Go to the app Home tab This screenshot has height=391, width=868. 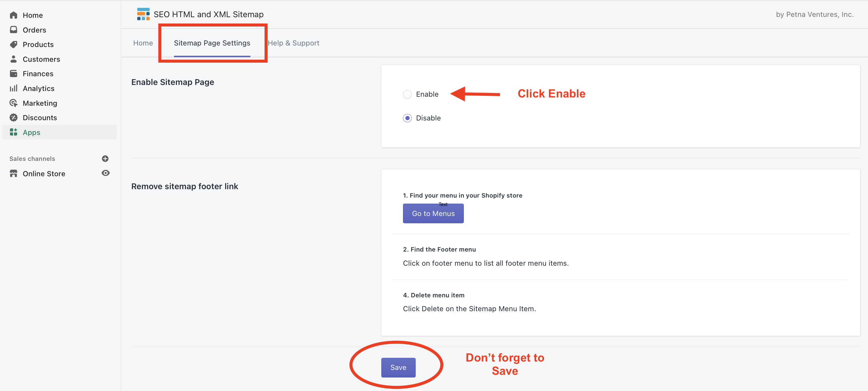tap(143, 43)
